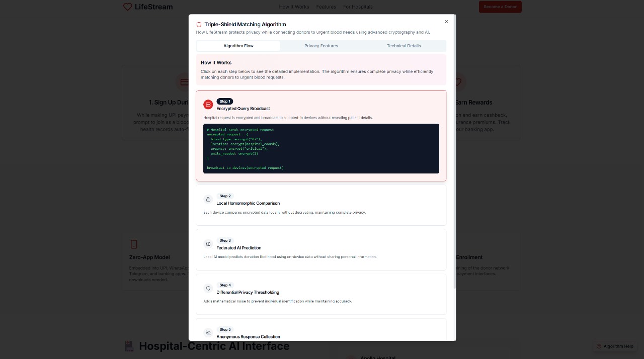Image resolution: width=644 pixels, height=359 pixels.
Task: Click the Zero-App Model heading
Action: 149,257
